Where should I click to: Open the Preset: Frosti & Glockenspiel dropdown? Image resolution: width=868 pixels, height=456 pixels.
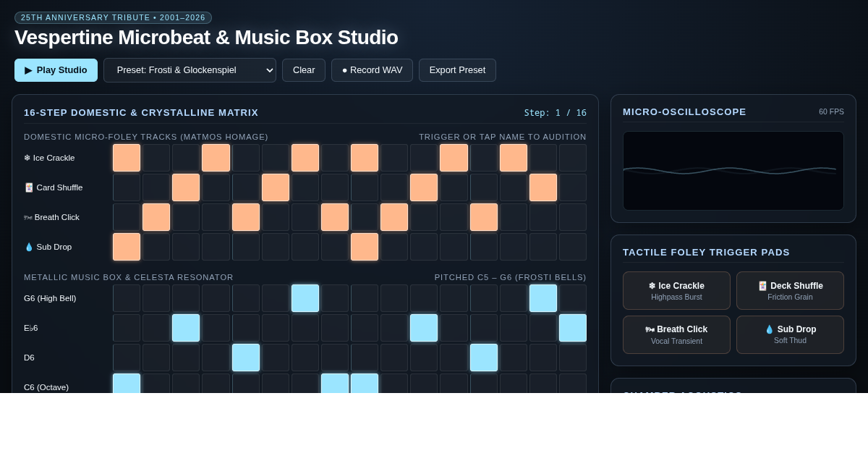click(x=190, y=70)
